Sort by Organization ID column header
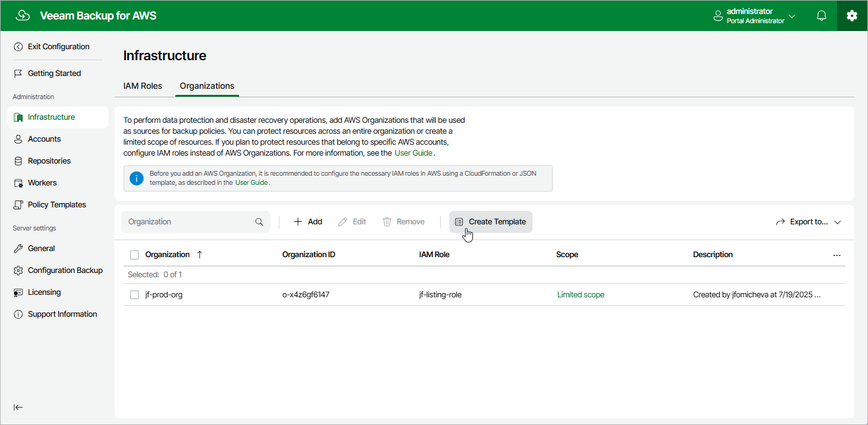This screenshot has width=868, height=425. pos(309,255)
